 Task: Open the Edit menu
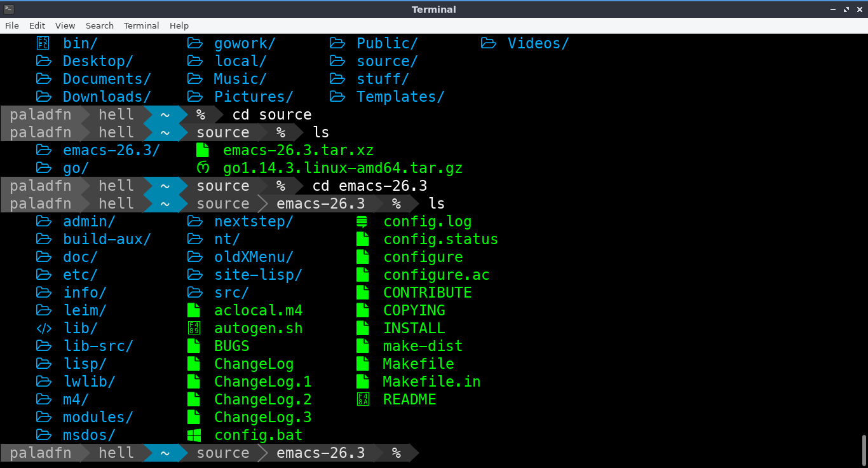pos(37,25)
